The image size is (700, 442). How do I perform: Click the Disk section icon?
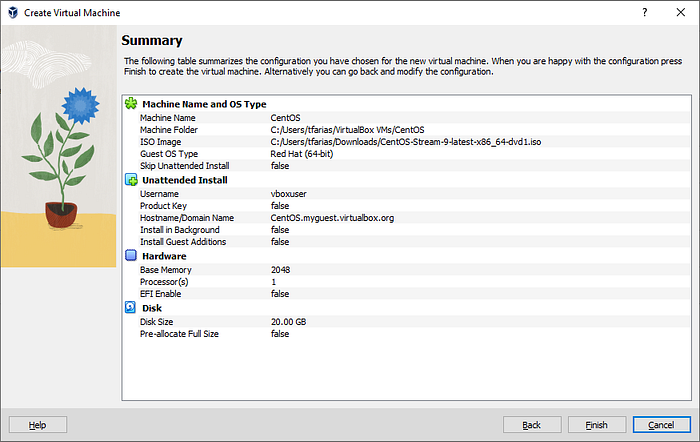tap(130, 308)
